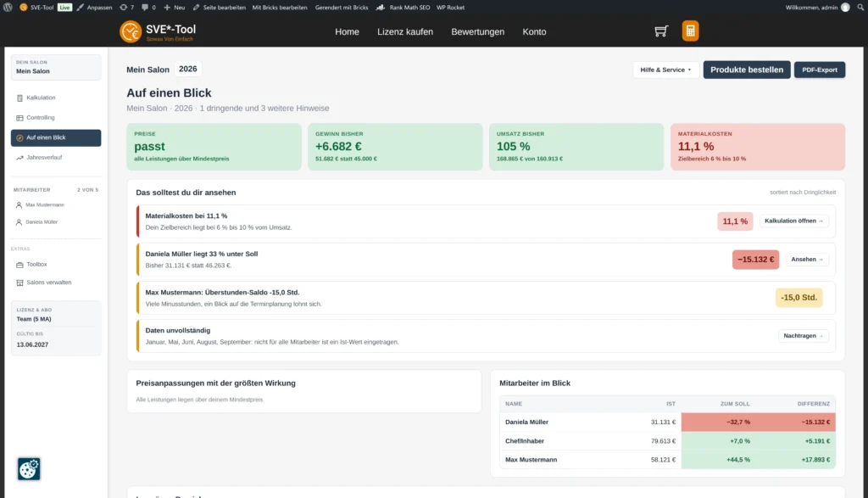Click Kalkulation öffnen link
The height and width of the screenshot is (498, 868).
tap(793, 221)
